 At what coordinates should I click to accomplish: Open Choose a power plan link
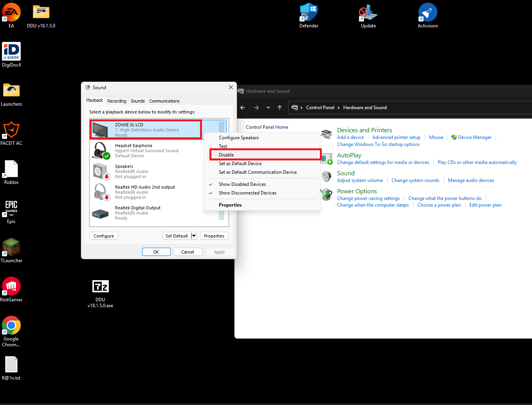(x=439, y=205)
